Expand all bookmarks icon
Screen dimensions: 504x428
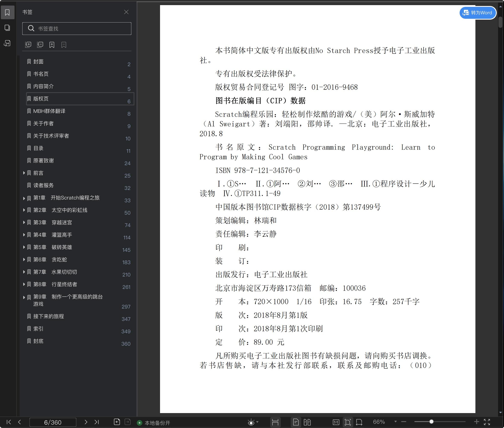coord(28,45)
